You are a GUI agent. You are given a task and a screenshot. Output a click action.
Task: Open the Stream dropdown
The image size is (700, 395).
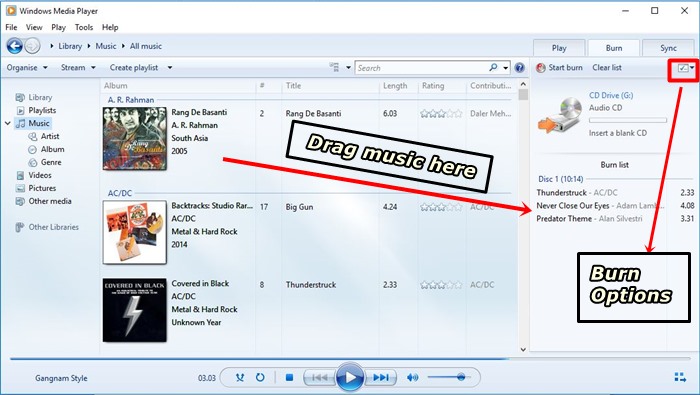(x=78, y=67)
